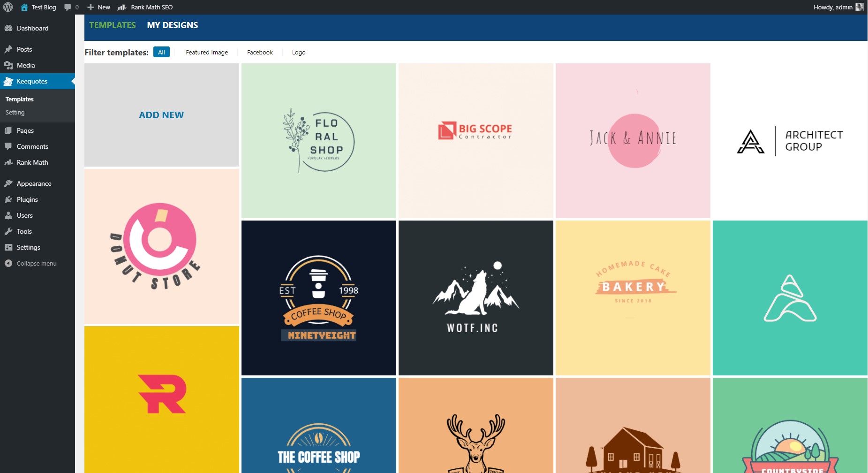Select Keequotes in the sidebar
Screen dimensions: 868x473
click(x=38, y=81)
